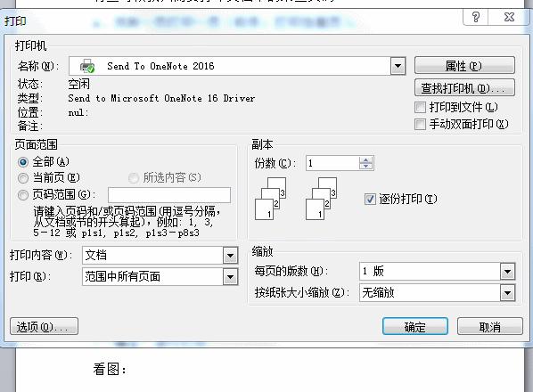Click the nul: location text
Image resolution: width=533 pixels, height=392 pixels.
click(78, 112)
